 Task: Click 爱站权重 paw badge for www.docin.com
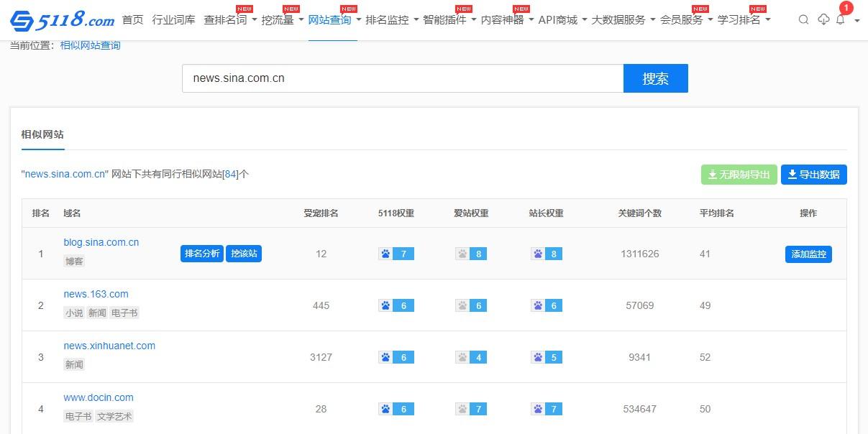pyautogui.click(x=471, y=409)
